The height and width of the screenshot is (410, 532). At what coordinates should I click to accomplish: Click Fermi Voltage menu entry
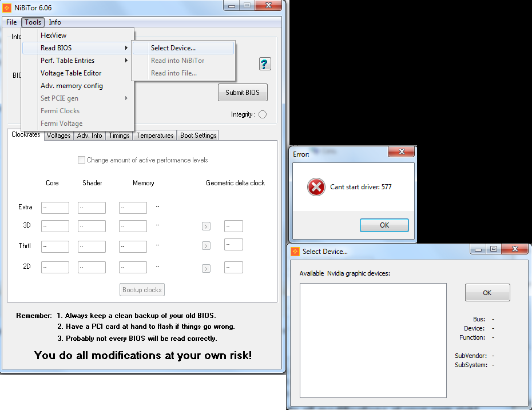78,124
